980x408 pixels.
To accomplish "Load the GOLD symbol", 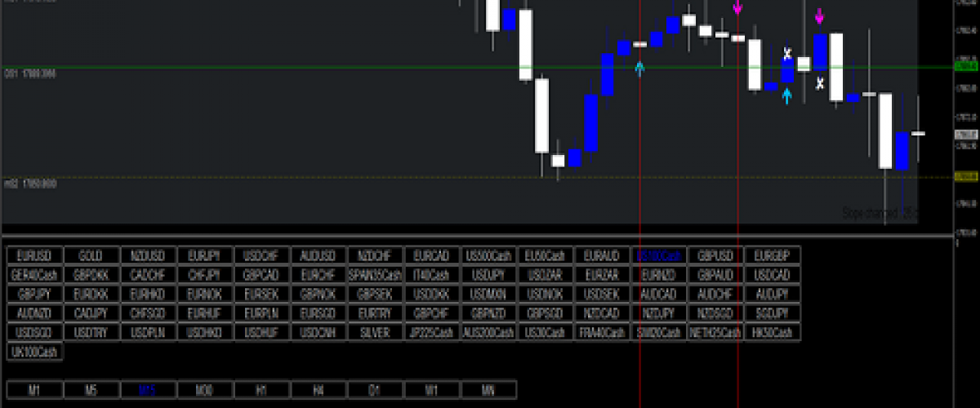I will tap(91, 255).
